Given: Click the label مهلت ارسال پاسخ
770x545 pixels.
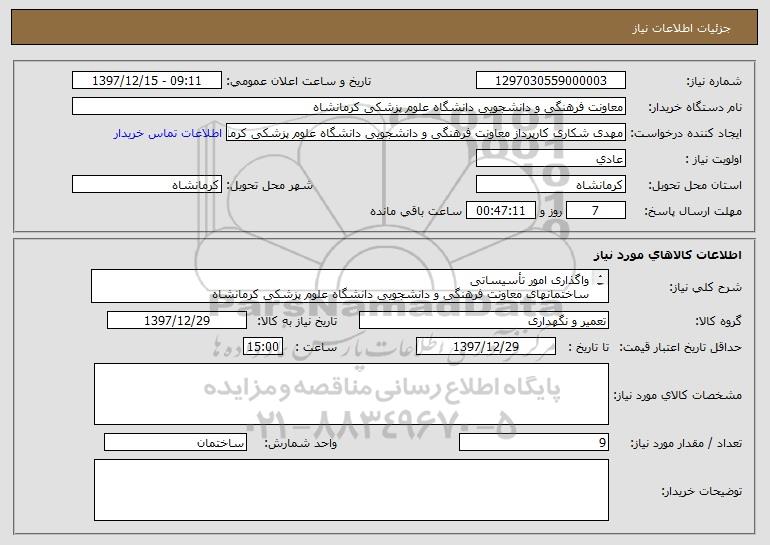Looking at the screenshot, I should click(x=693, y=211).
